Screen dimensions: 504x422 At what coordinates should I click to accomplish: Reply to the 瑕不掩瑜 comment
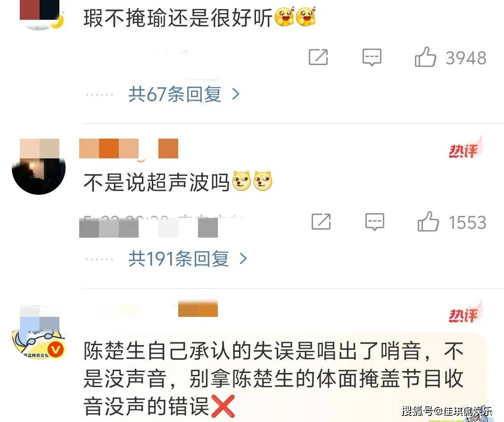click(x=372, y=58)
